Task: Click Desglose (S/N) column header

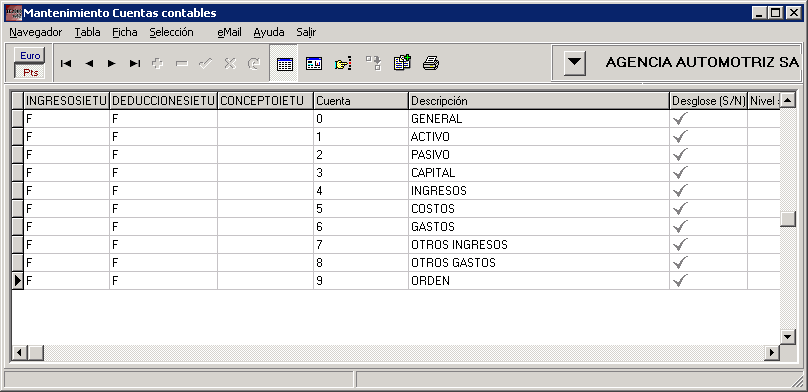Action: [709, 101]
